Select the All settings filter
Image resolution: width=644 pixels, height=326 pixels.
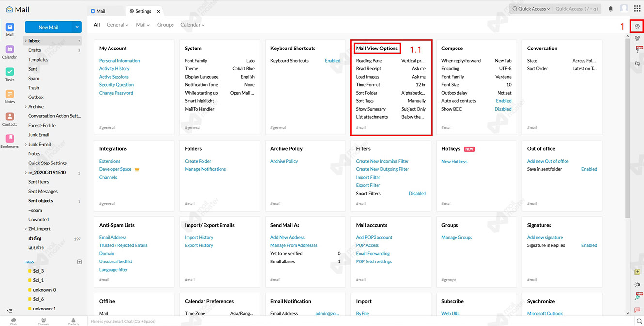click(x=97, y=25)
